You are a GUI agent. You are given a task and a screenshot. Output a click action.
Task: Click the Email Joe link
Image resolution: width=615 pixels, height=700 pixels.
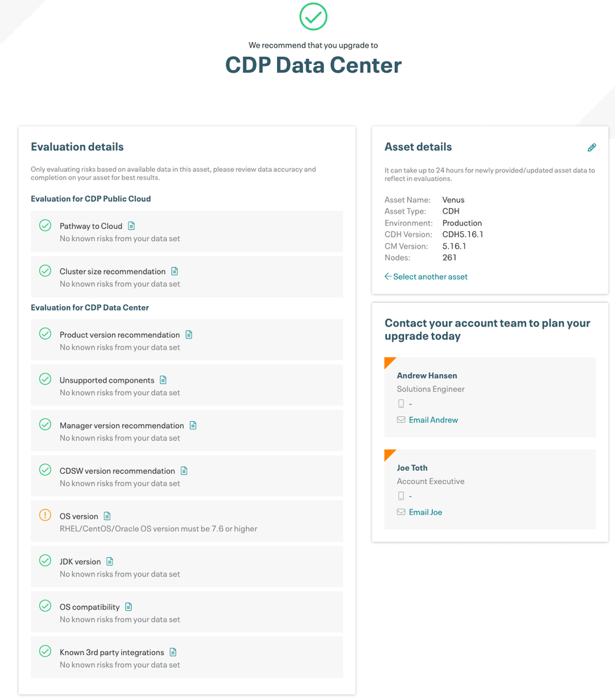point(425,512)
